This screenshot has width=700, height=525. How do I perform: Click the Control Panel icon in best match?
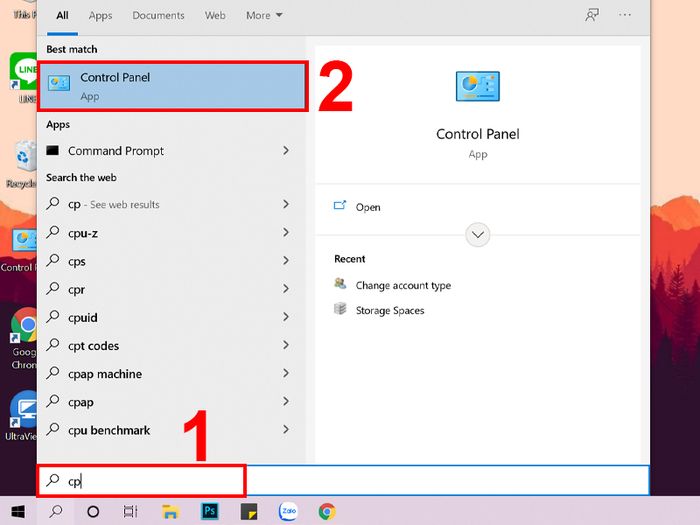pos(59,83)
